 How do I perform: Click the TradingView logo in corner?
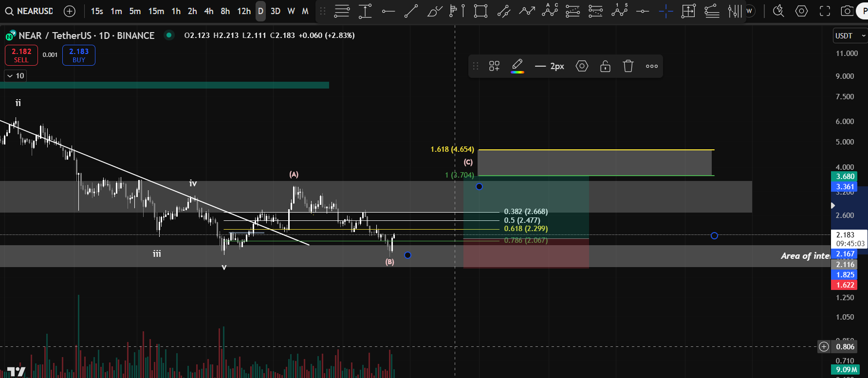(x=16, y=372)
